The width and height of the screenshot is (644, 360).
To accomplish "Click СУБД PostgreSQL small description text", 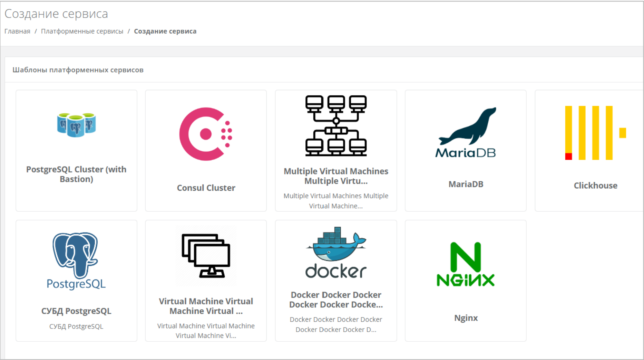I will (76, 326).
